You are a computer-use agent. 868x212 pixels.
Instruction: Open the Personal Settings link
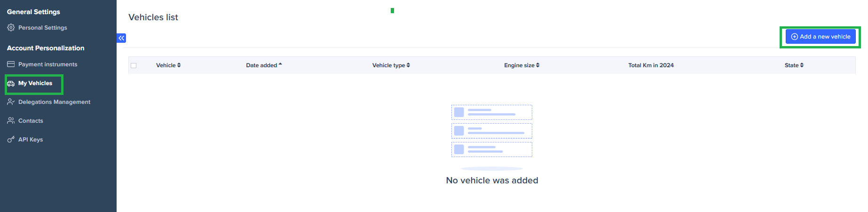pos(42,28)
